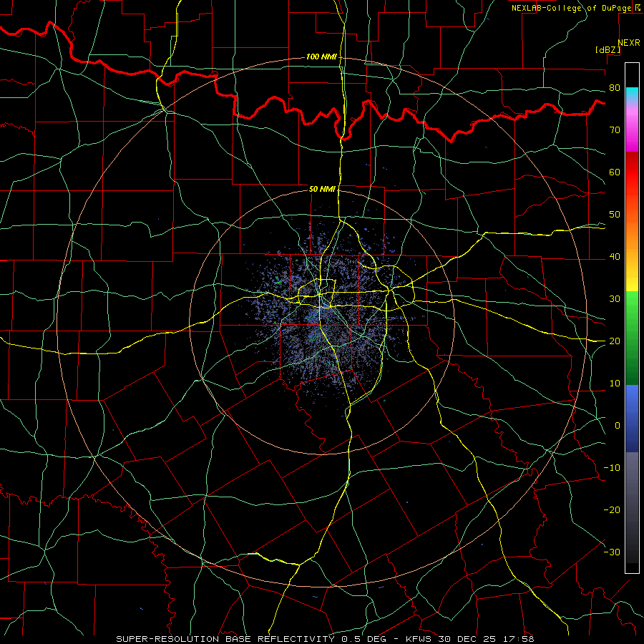
Task: Click the cyan segment atop the color bar
Action: click(632, 94)
